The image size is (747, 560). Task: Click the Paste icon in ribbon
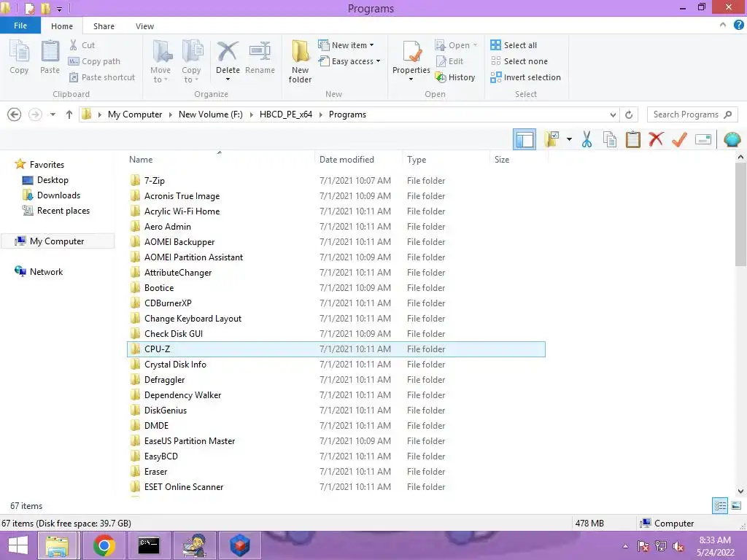(50, 57)
